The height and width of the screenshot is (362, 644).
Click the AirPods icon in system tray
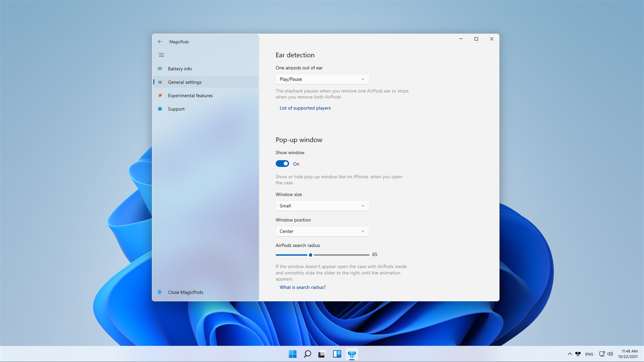(578, 354)
